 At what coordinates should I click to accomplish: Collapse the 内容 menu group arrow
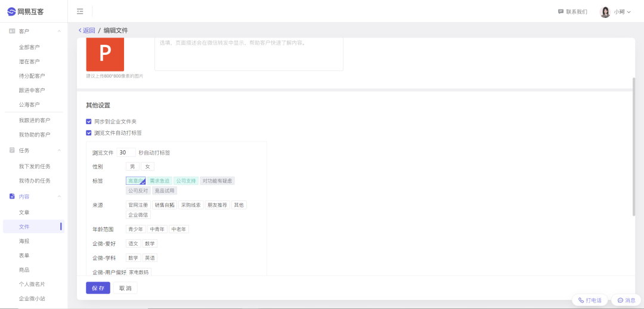tap(59, 196)
